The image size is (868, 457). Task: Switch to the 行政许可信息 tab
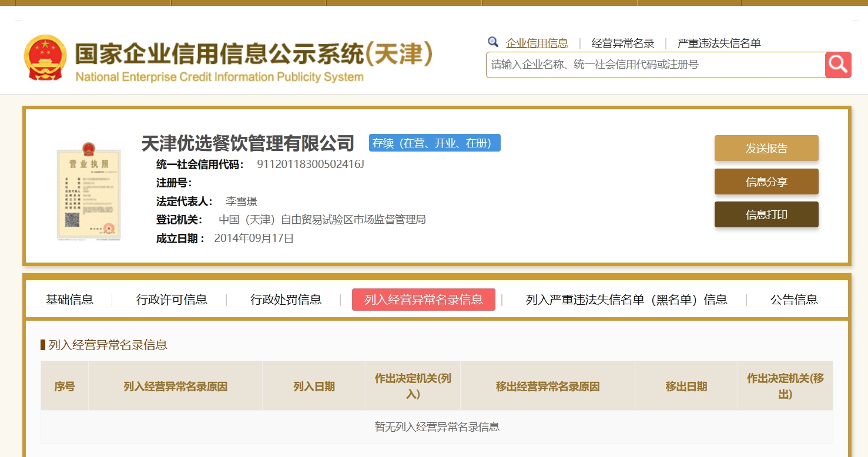[172, 300]
